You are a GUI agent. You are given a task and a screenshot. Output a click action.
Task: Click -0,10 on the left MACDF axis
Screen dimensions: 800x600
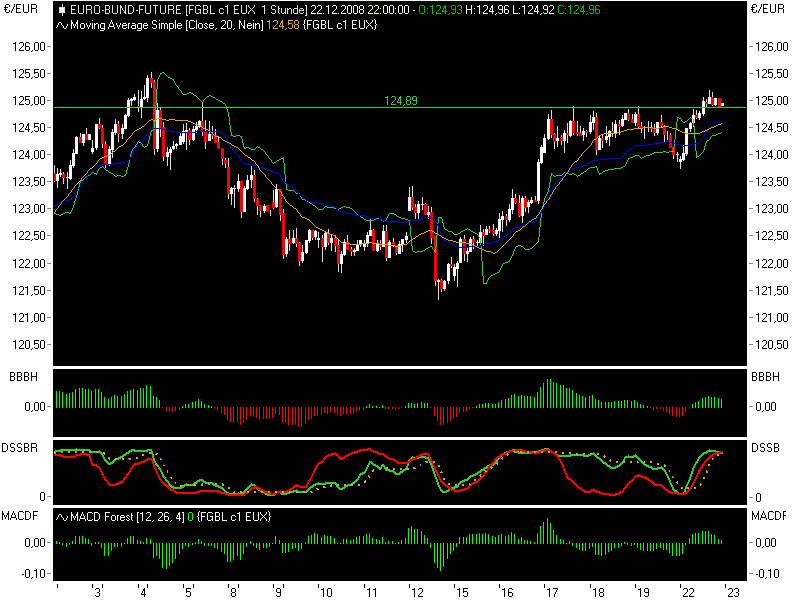(33, 574)
